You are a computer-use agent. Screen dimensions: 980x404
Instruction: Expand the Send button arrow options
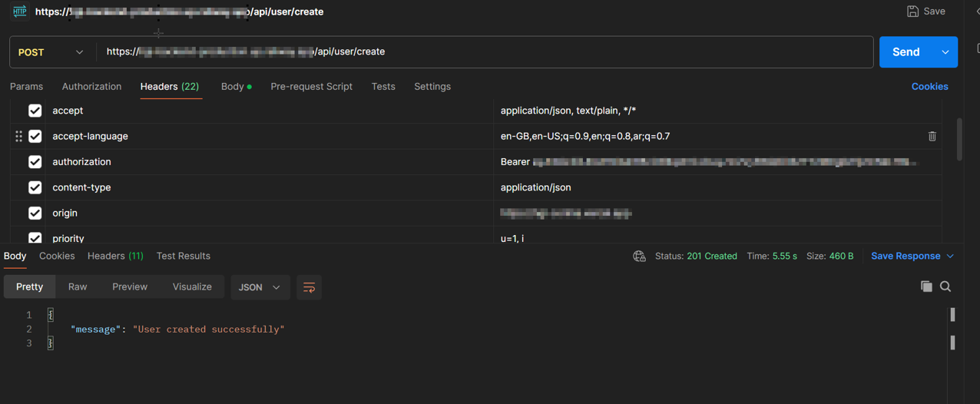[945, 52]
